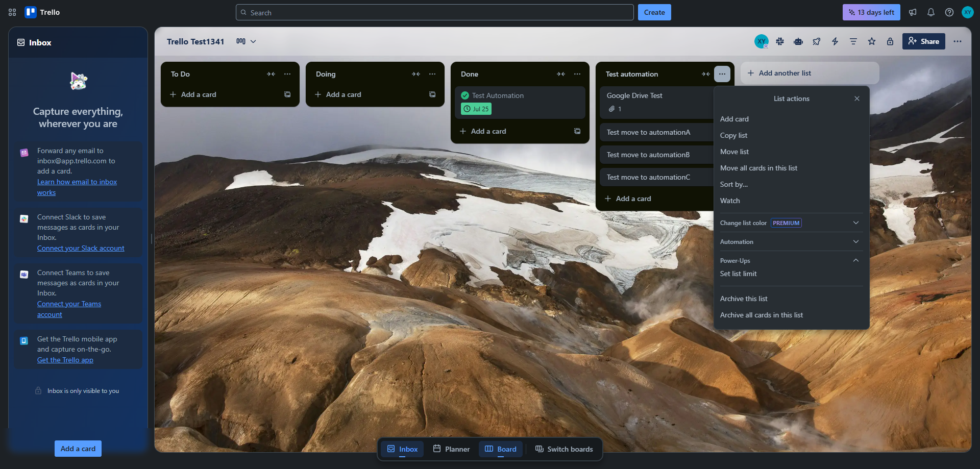980x469 pixels.
Task: Click the 13 days left trial button
Action: coord(871,12)
